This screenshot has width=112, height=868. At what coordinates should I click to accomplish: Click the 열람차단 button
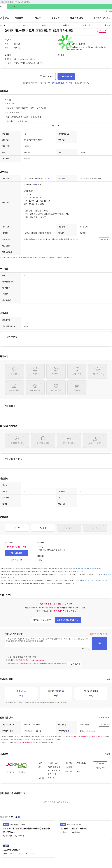[23, 772]
